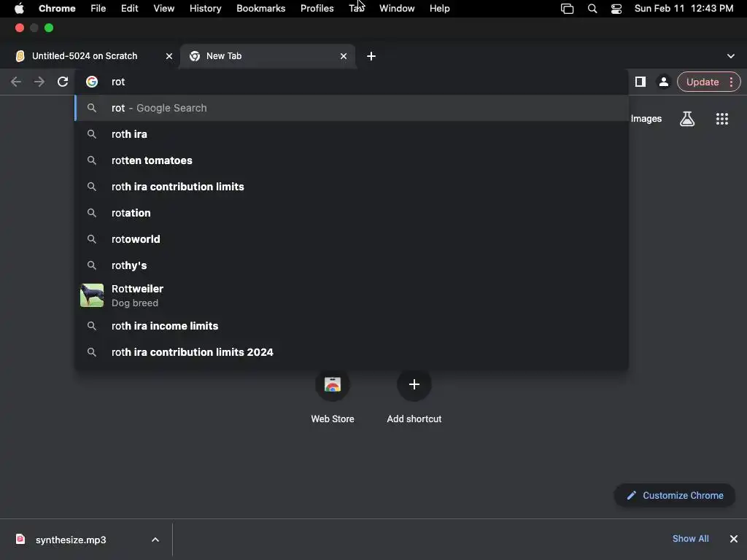Click the address bar text 'rot'
Screen dimensions: 747x560
[118, 82]
